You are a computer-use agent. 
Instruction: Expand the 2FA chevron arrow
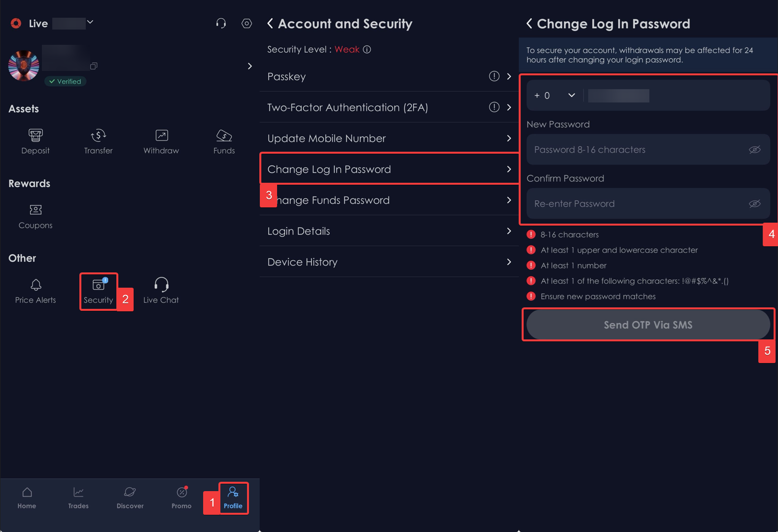509,107
